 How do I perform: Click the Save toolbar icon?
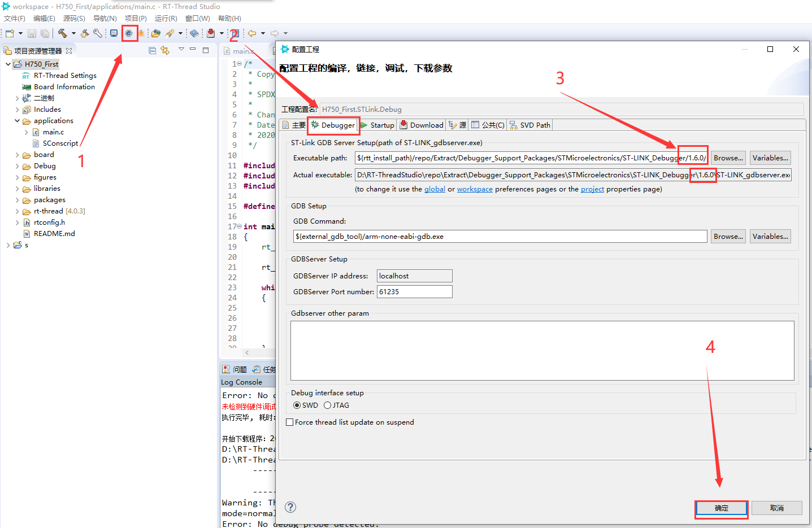pos(32,33)
